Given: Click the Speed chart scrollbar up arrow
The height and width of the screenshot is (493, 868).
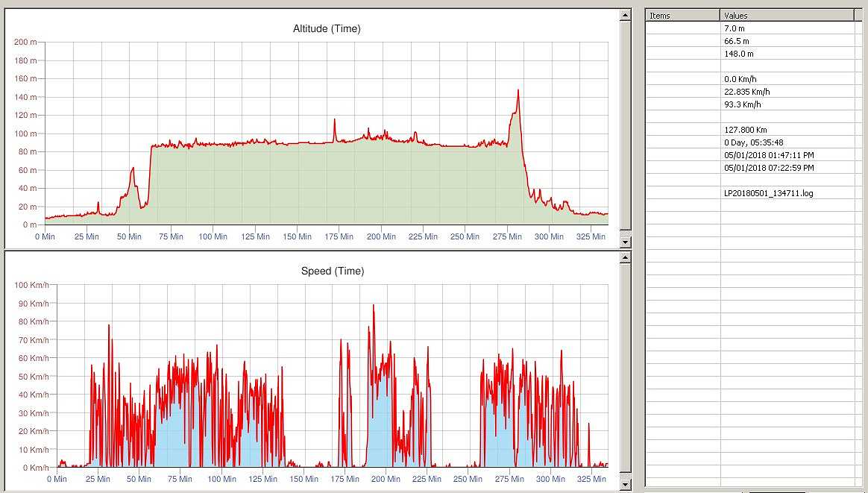Looking at the screenshot, I should point(626,257).
